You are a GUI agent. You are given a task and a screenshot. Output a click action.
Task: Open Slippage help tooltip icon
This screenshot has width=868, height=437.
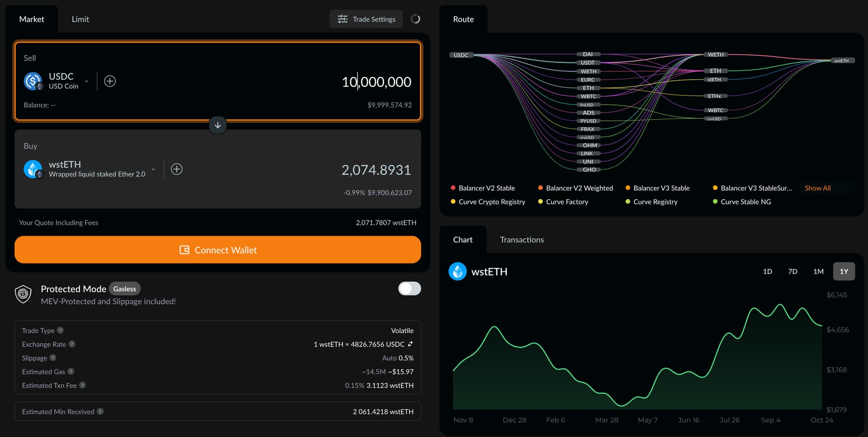[53, 358]
